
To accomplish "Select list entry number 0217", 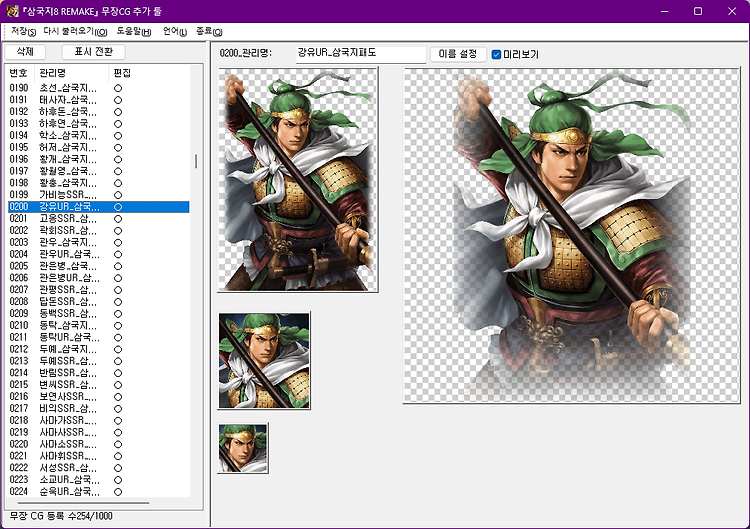I will 99,408.
